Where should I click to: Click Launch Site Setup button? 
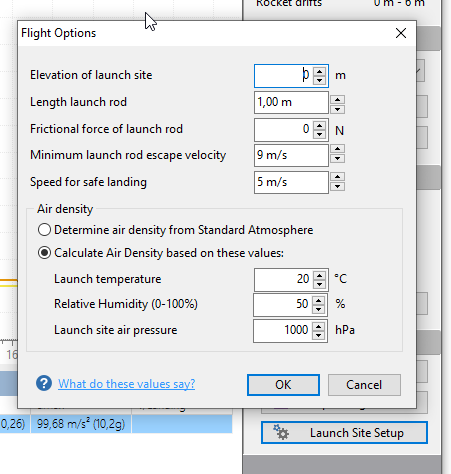344,432
